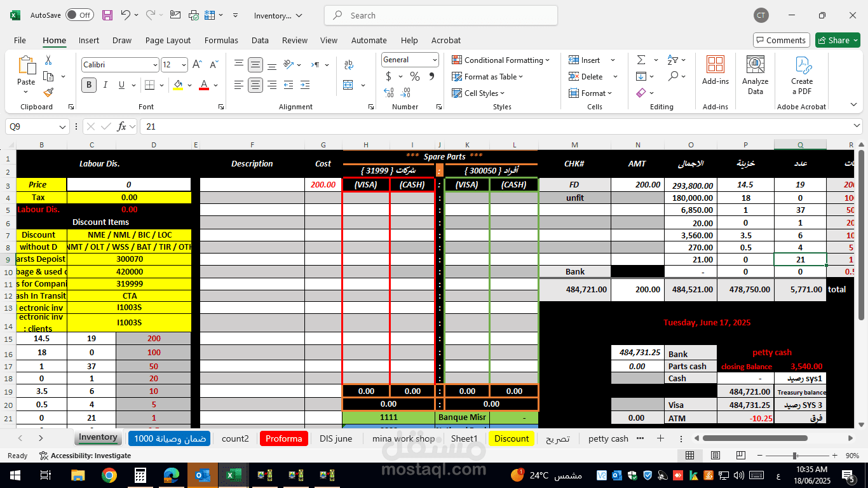868x488 pixels.
Task: Click the Insert Function fx icon
Action: point(121,126)
